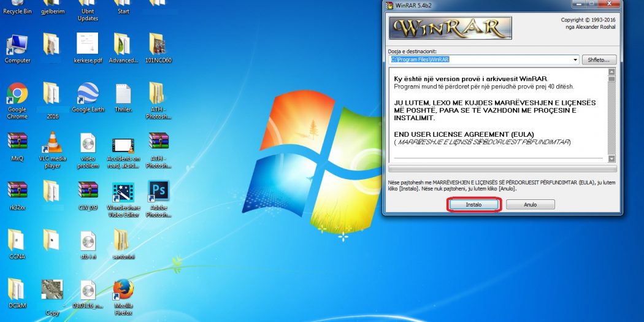Viewport: 644px width, 322px height.
Task: Select the Ubnt Updates folder icon
Action: (x=88, y=10)
